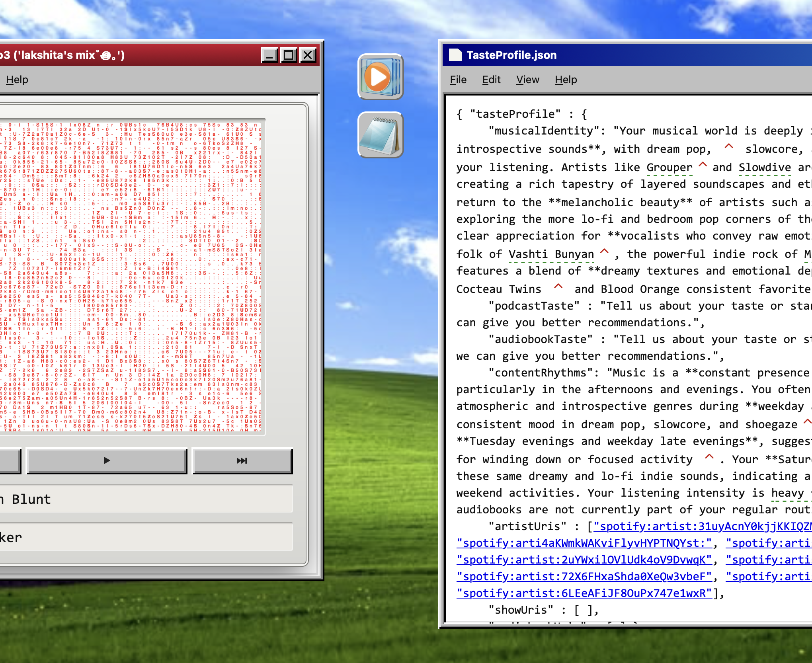Screen dimensions: 812x663
Task: Open the Help menu in the music player
Action: (x=17, y=80)
